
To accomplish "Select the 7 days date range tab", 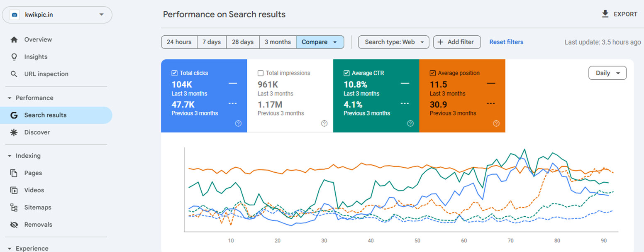I will pos(212,42).
